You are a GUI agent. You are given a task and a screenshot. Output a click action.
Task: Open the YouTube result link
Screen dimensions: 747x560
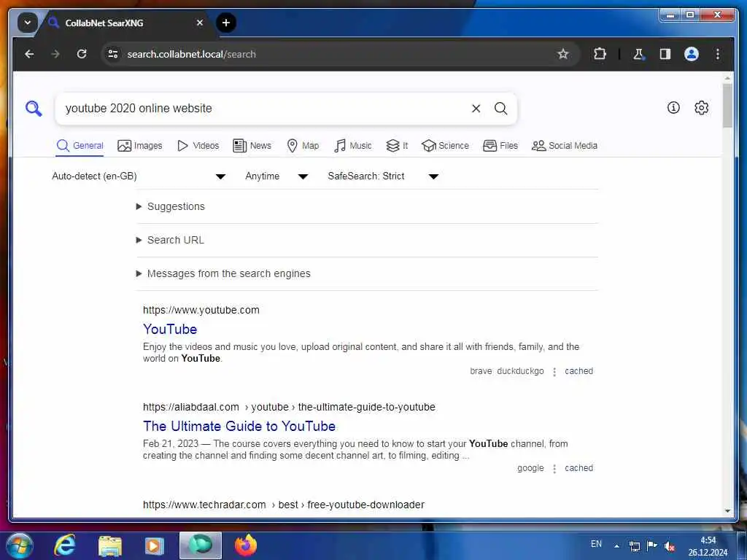tap(170, 329)
